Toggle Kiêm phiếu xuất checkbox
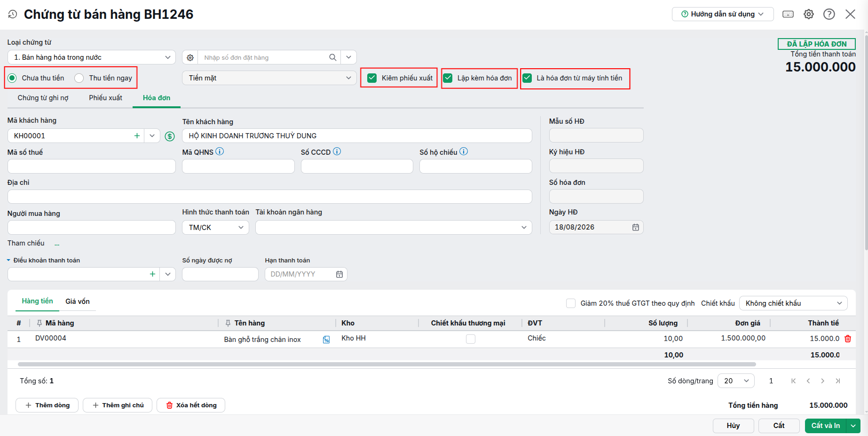Screen dimensions: 868x436 tap(372, 78)
